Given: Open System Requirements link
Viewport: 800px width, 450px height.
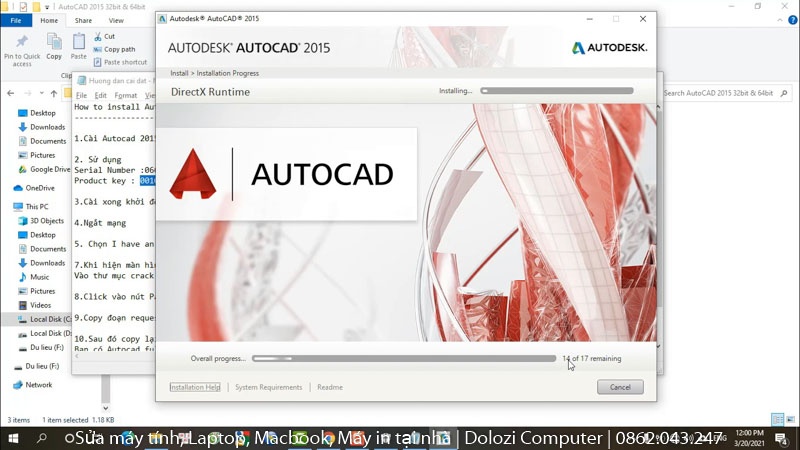Looking at the screenshot, I should pos(268,387).
